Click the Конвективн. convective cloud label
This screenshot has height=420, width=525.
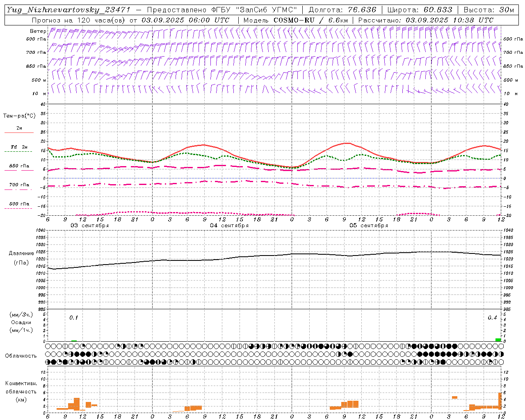[21, 383]
